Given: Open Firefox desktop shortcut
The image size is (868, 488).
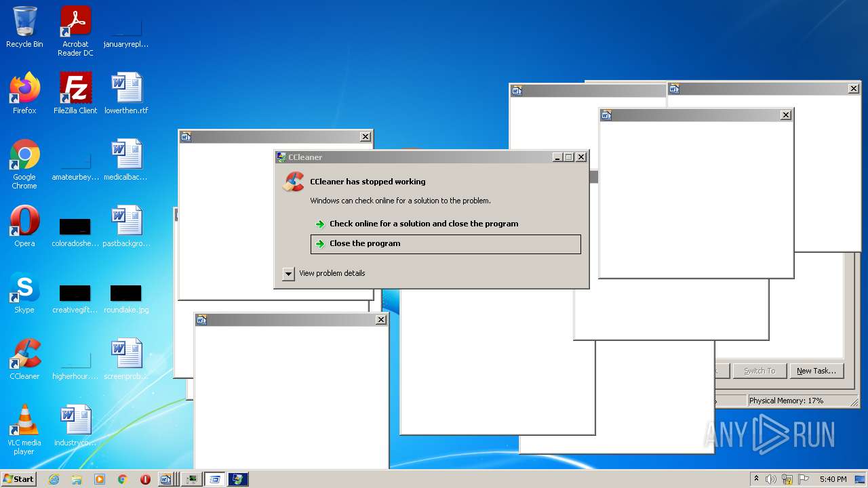Looking at the screenshot, I should (x=24, y=94).
